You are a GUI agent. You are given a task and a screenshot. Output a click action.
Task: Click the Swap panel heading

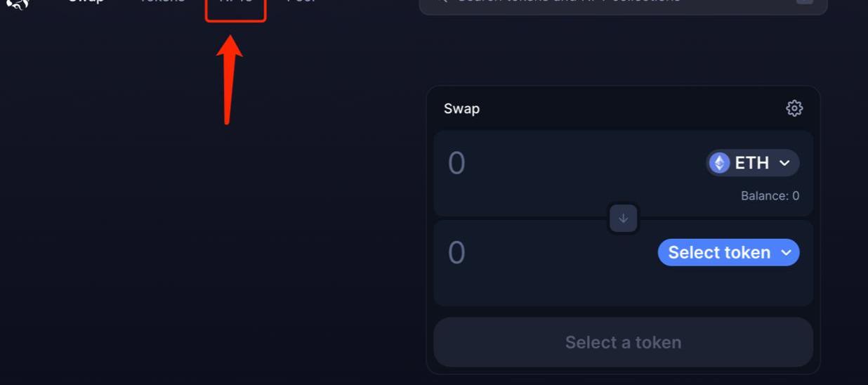pos(461,109)
